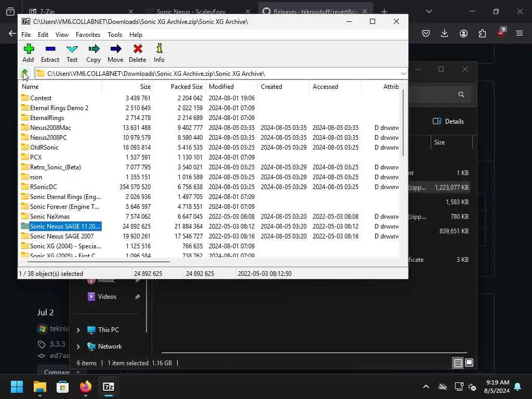The height and width of the screenshot is (399, 532).
Task: Select the EternalRings folder row
Action: tap(47, 118)
